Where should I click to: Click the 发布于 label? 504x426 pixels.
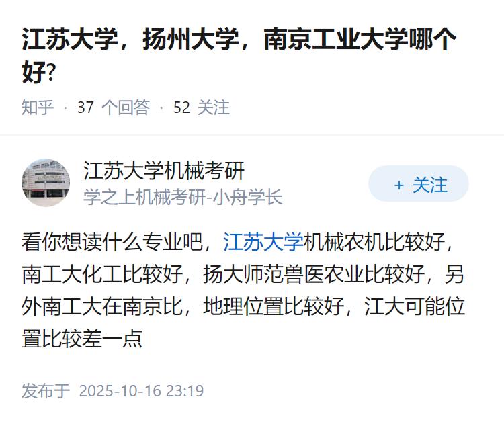(x=46, y=391)
